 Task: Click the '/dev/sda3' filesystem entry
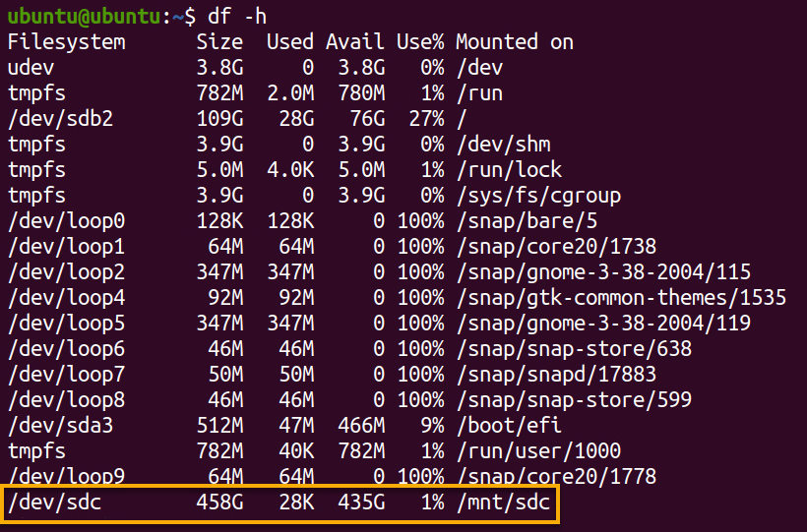point(60,426)
